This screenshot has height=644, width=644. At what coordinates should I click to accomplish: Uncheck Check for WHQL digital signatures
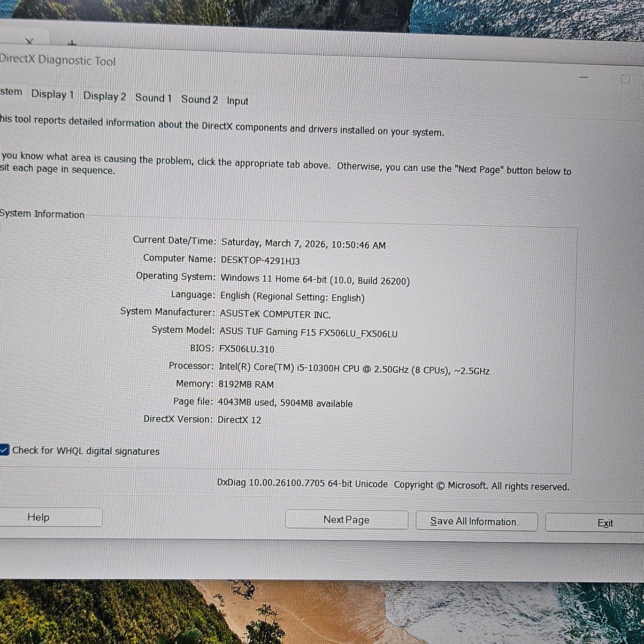point(4,450)
